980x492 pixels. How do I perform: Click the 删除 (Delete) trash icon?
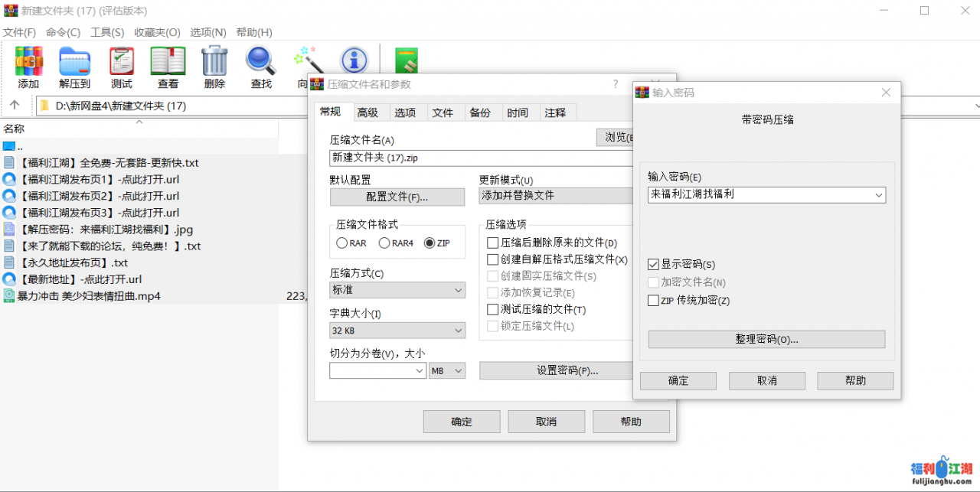[214, 62]
